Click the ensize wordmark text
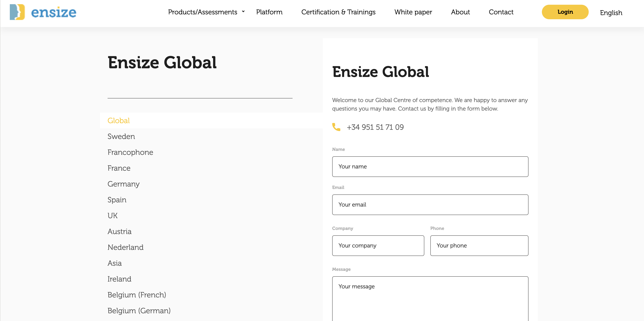 [x=54, y=12]
